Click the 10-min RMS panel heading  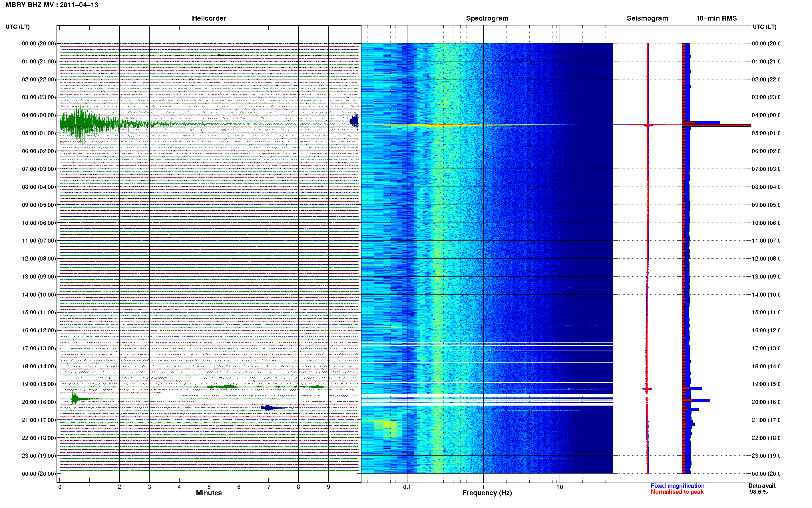point(716,18)
